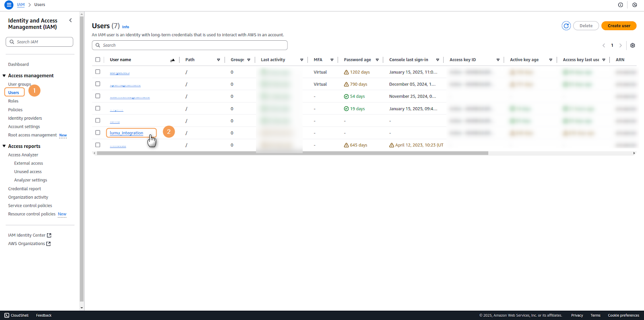Collapse the Access management section
644x320 pixels.
pyautogui.click(x=4, y=76)
